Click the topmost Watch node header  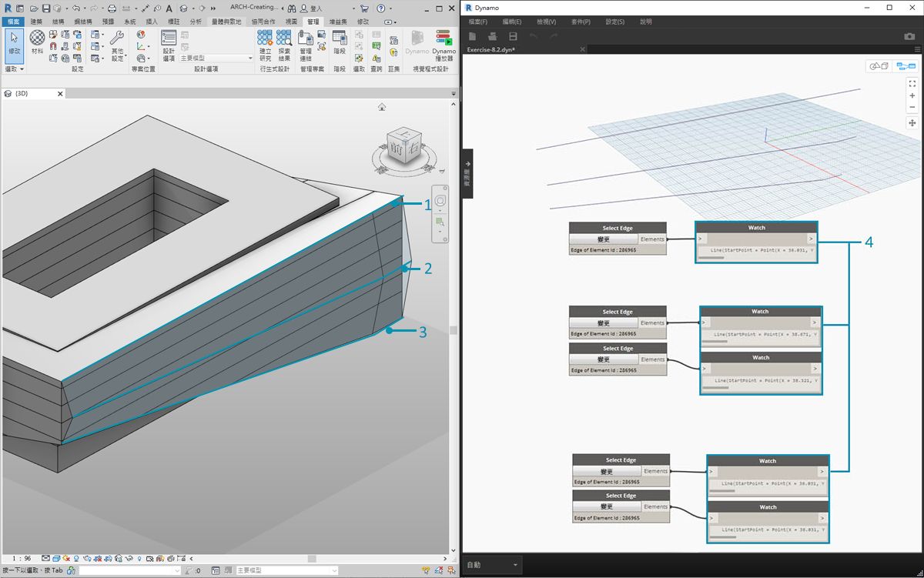(x=756, y=228)
